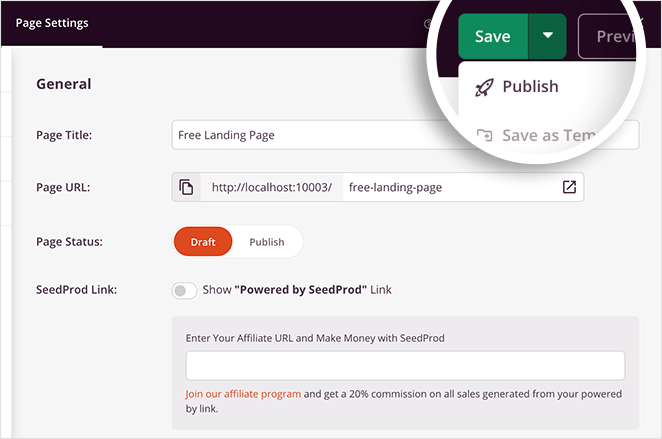
Task: Open page URL via external link icon
Action: coord(569,187)
